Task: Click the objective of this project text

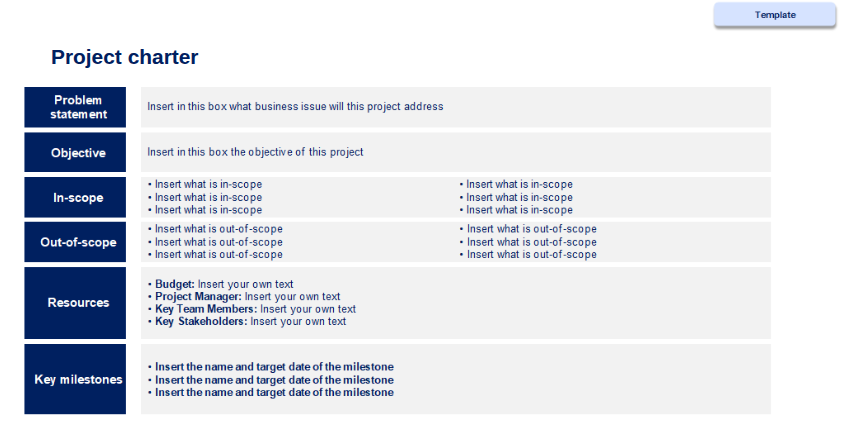Action: [255, 152]
